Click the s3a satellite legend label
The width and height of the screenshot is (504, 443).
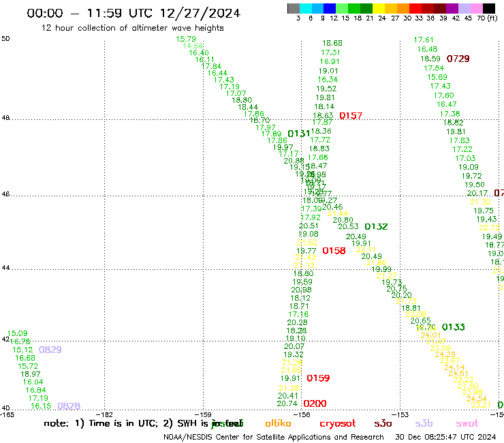tap(383, 423)
